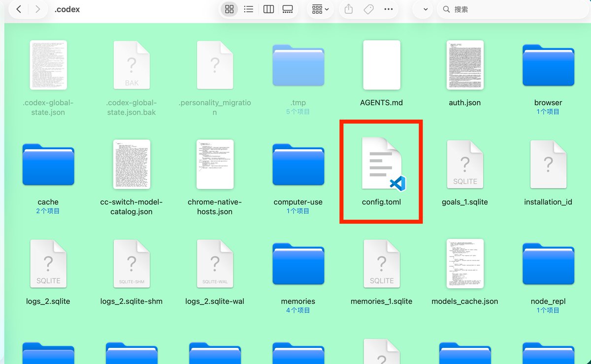Click the folder name text cache
Image resolution: width=591 pixels, height=364 pixels.
(48, 202)
